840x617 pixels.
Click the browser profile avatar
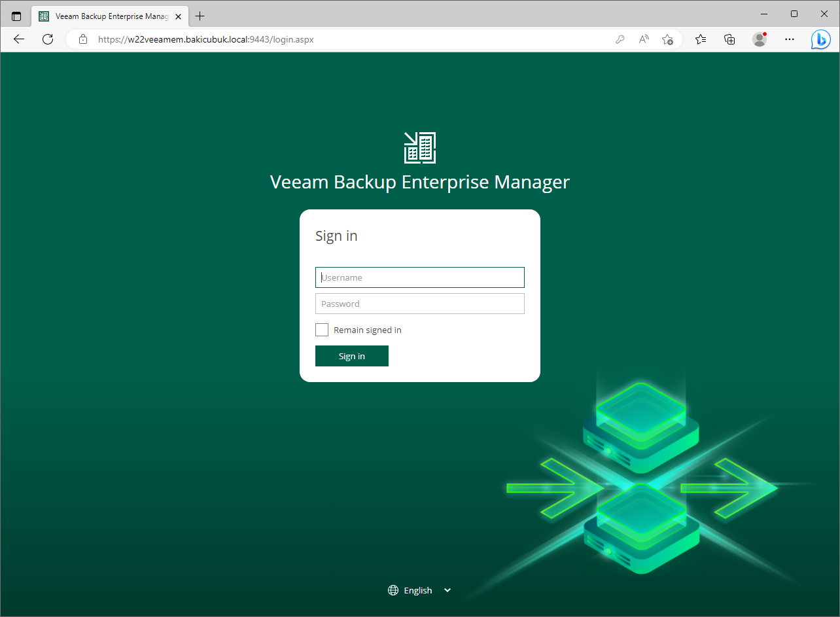760,39
